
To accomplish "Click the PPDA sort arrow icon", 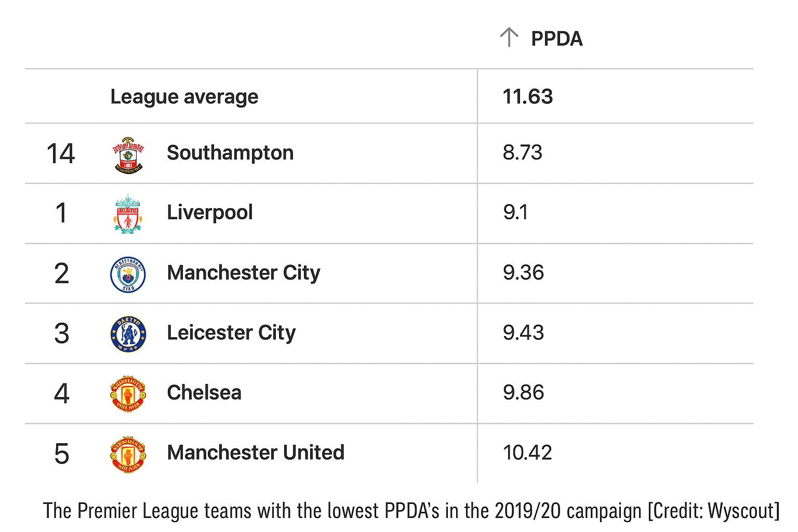I will [509, 37].
